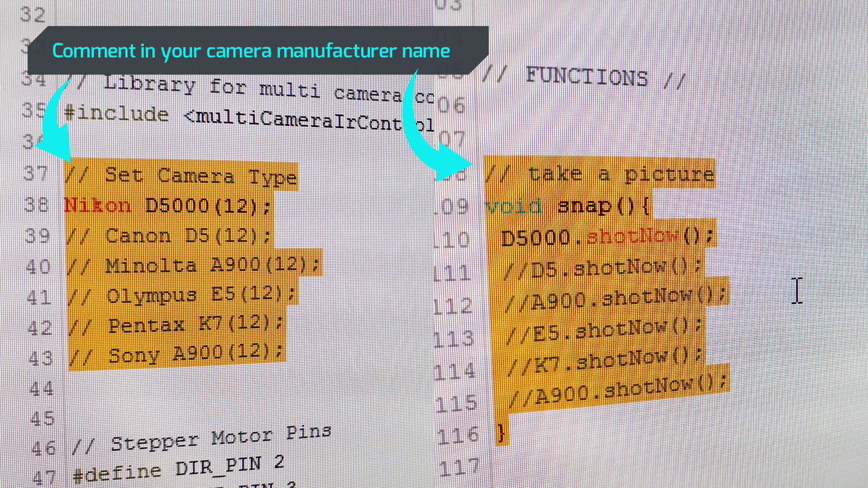
Task: Click the "//K7.shotNow();" line
Action: [x=605, y=361]
